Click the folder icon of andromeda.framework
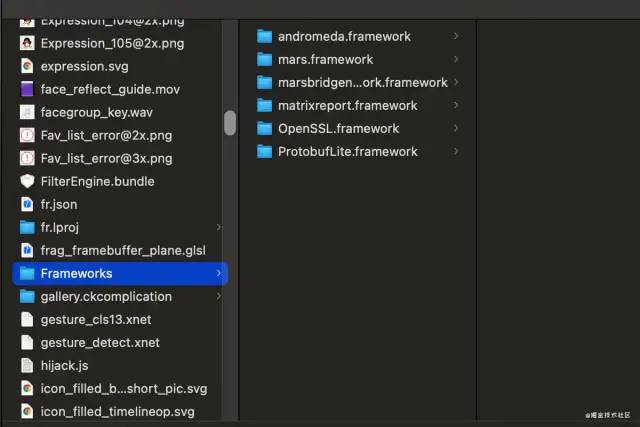This screenshot has height=427, width=640. click(264, 36)
